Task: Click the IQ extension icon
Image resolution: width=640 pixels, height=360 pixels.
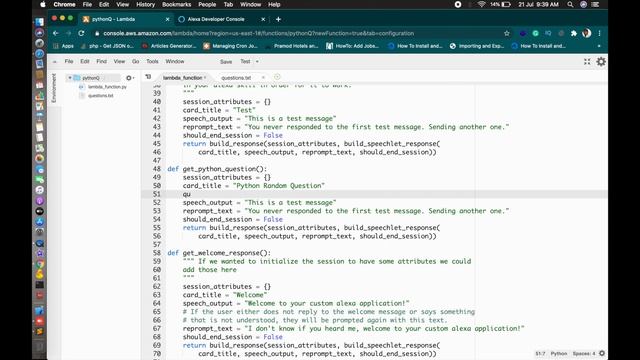Action: pyautogui.click(x=548, y=33)
